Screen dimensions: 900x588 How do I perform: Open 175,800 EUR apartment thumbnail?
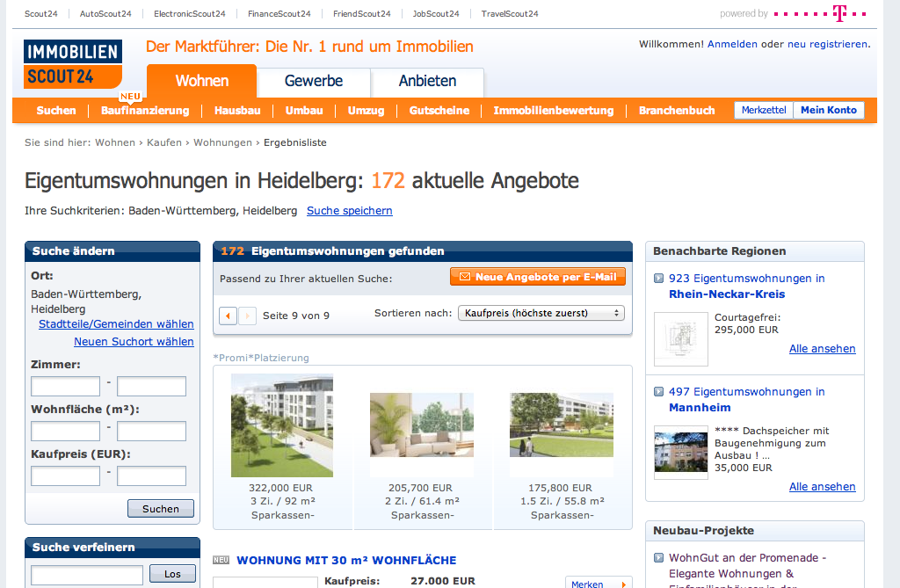coord(562,425)
